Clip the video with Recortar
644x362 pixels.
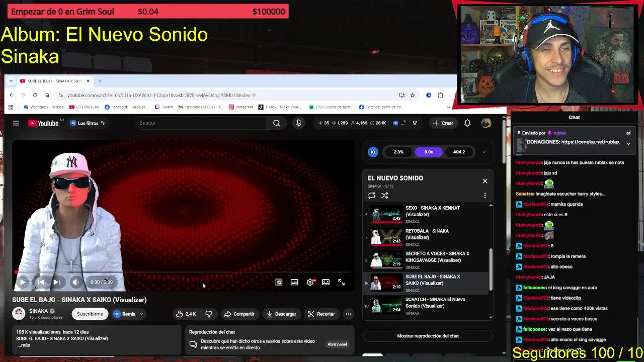point(321,314)
